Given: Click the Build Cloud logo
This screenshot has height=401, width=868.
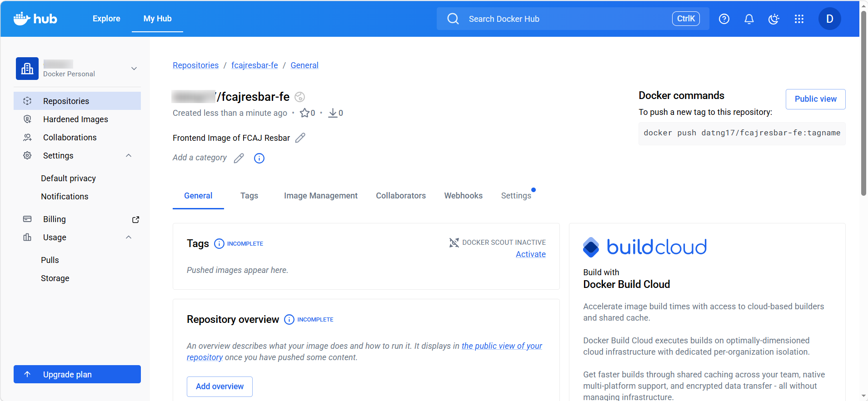Looking at the screenshot, I should point(645,247).
